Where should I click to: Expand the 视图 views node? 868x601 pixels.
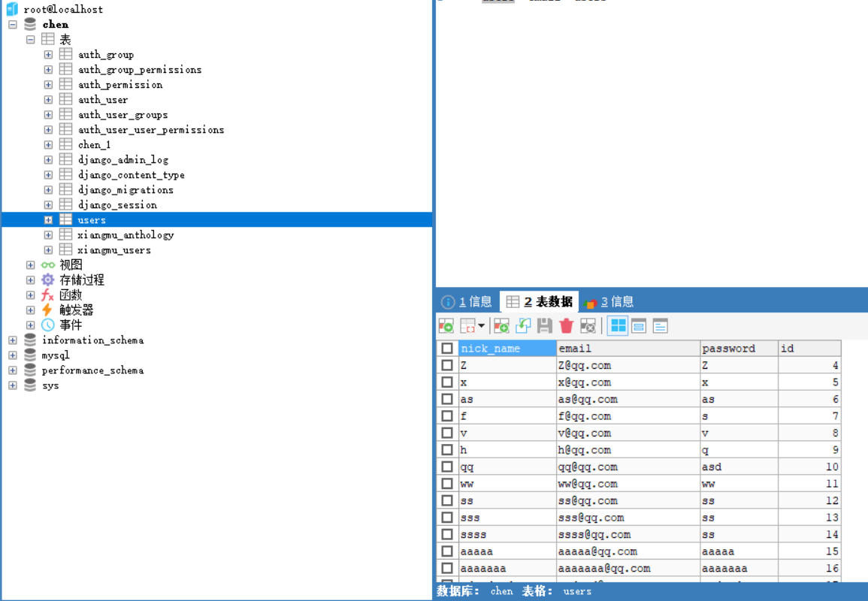pyautogui.click(x=31, y=265)
